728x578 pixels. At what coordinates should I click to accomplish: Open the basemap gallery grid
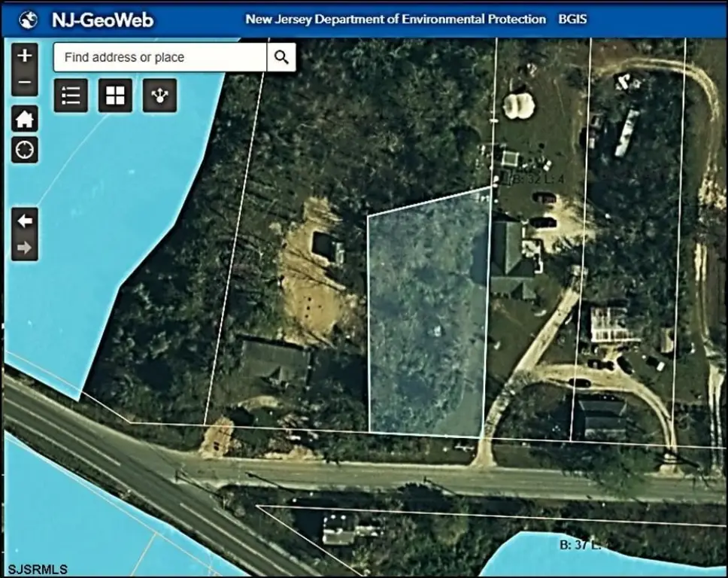115,96
